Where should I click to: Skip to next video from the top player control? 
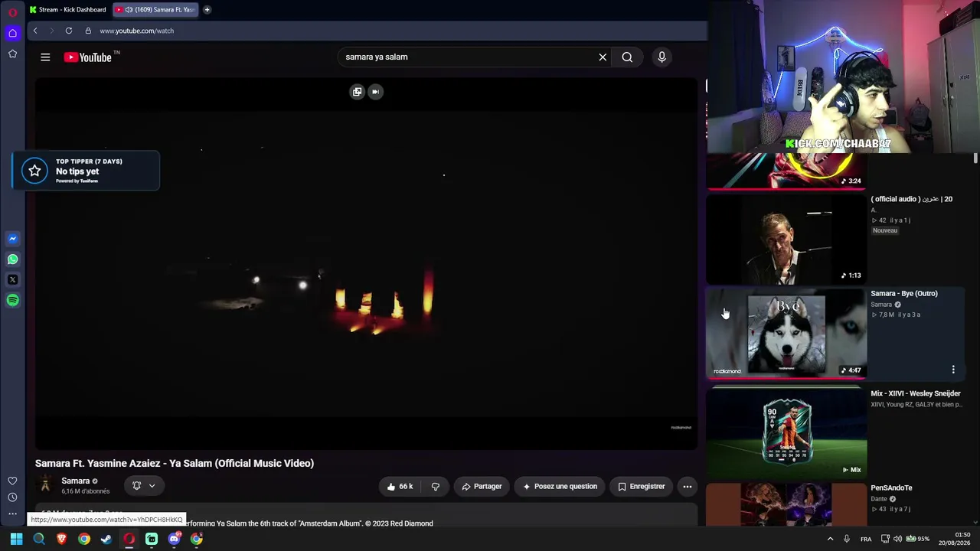coord(375,92)
